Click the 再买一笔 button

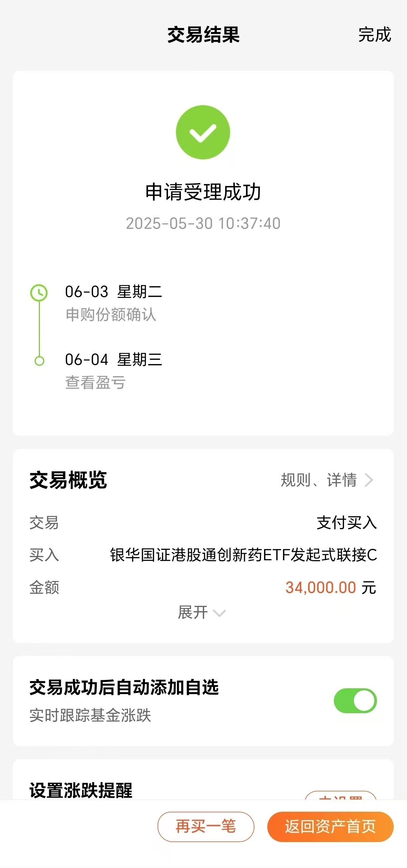pos(206,826)
